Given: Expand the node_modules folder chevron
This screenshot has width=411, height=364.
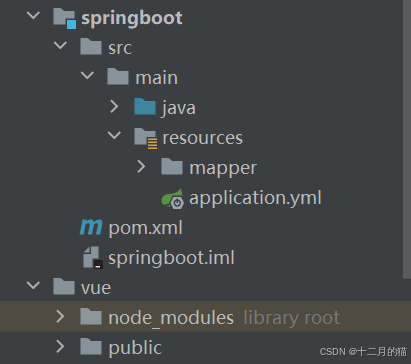Looking at the screenshot, I should (x=60, y=316).
